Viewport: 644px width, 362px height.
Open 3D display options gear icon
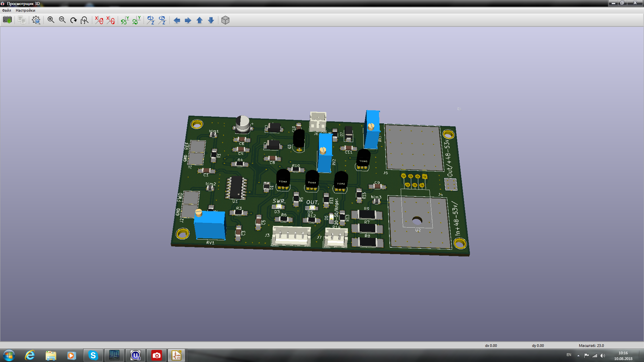tap(36, 20)
